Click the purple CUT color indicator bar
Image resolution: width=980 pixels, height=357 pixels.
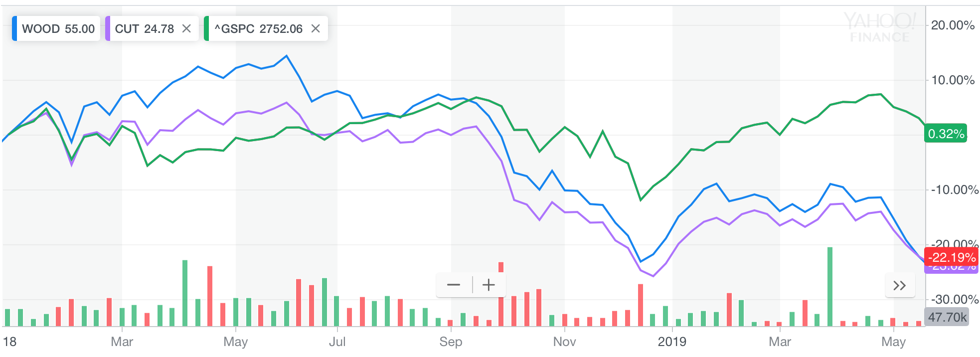click(109, 29)
